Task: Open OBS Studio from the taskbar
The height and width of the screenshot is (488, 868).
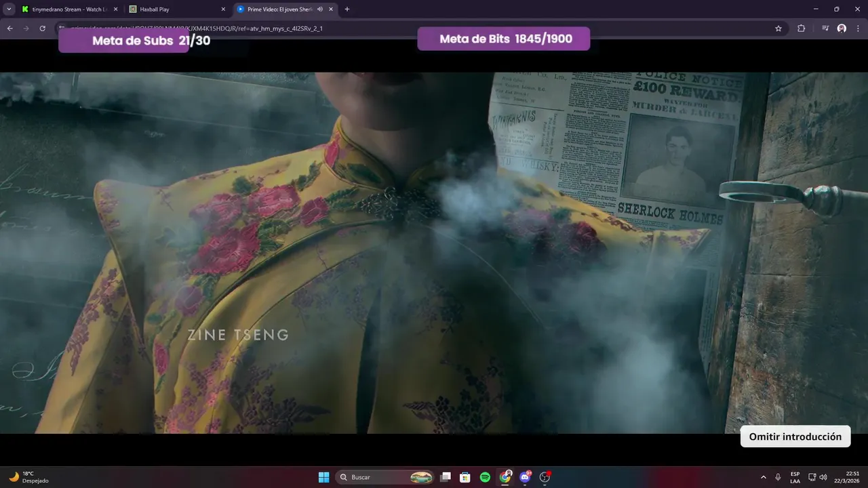Action: [x=545, y=477]
